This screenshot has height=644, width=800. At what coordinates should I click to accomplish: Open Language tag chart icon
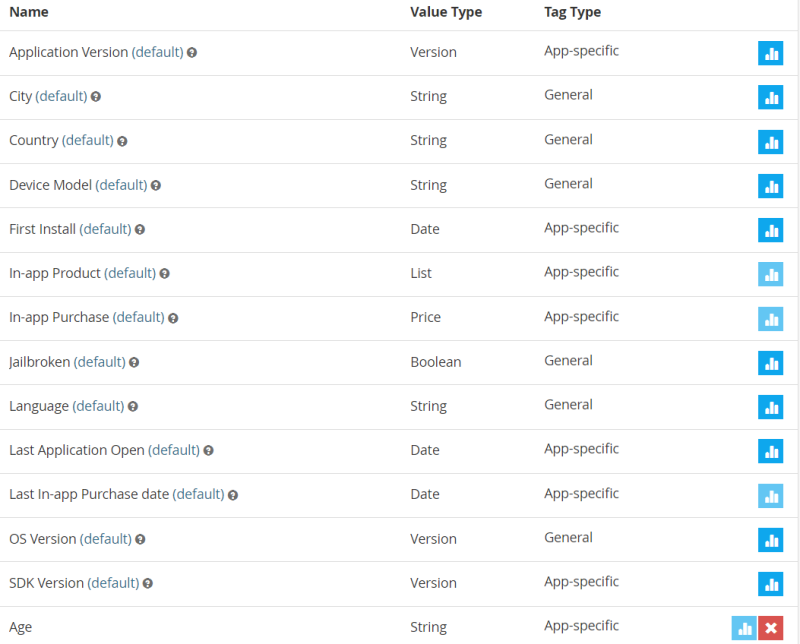(x=770, y=407)
